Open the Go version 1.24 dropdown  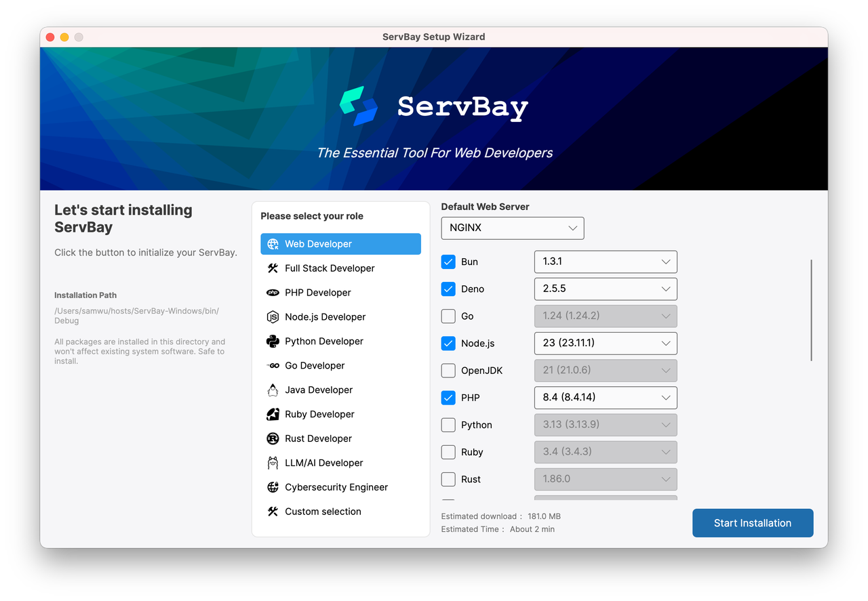606,316
